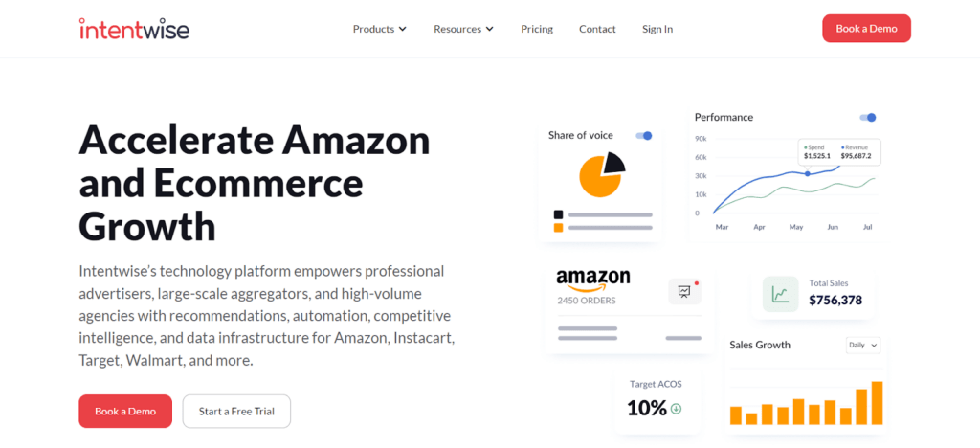Click Start a Free Trial button
Image resolution: width=980 pixels, height=448 pixels.
[236, 411]
